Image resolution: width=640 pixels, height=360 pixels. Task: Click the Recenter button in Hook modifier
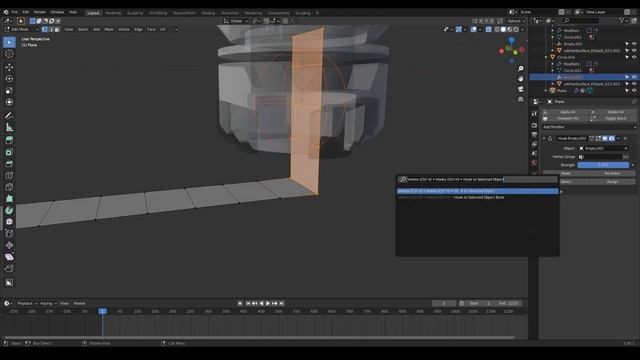point(612,173)
